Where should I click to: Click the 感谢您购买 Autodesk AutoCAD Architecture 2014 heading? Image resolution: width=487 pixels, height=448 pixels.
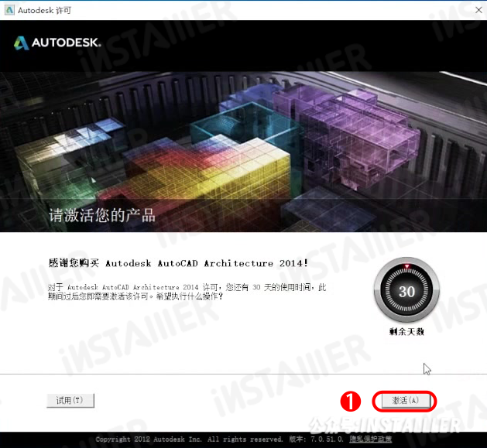(x=178, y=263)
